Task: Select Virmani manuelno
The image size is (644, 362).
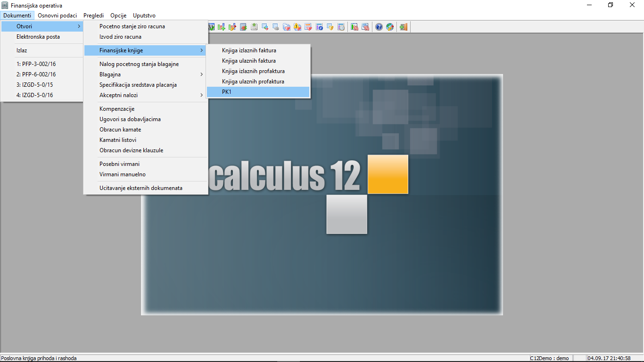Action: click(x=146, y=174)
